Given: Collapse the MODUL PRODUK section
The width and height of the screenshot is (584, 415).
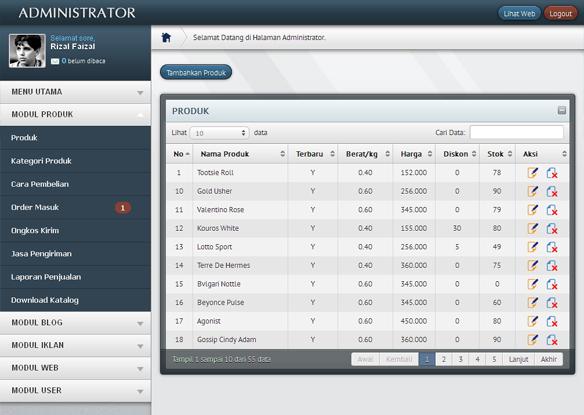Looking at the screenshot, I should pyautogui.click(x=75, y=115).
